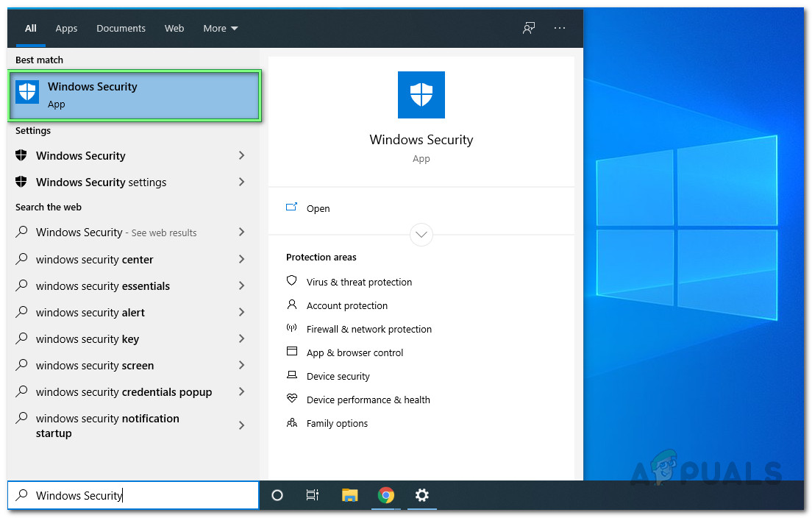
Task: Open Device security
Action: click(x=338, y=377)
